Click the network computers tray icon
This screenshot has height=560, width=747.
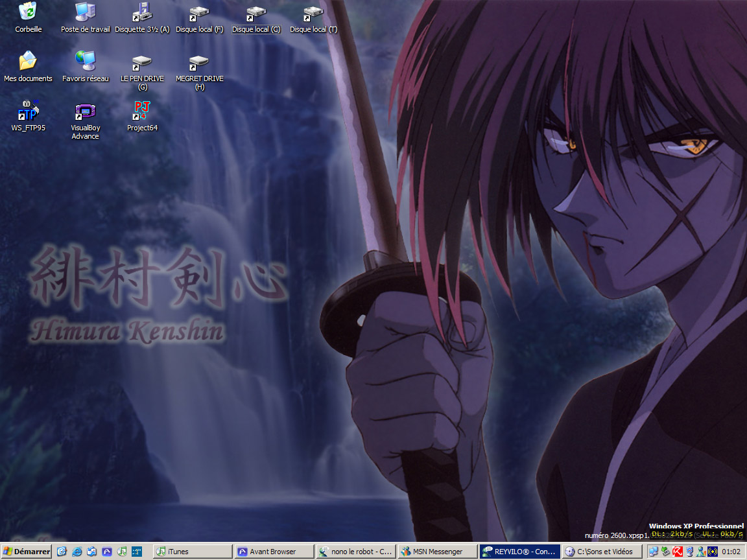pyautogui.click(x=654, y=552)
